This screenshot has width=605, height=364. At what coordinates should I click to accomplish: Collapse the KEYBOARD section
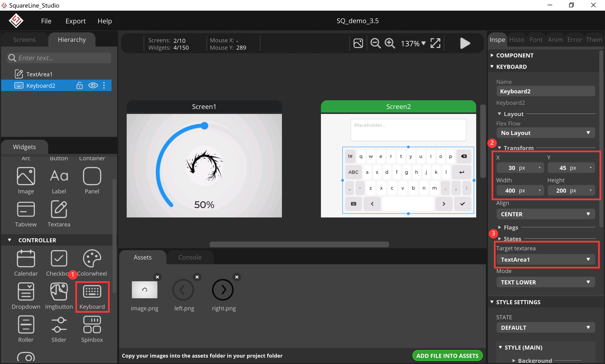(492, 66)
